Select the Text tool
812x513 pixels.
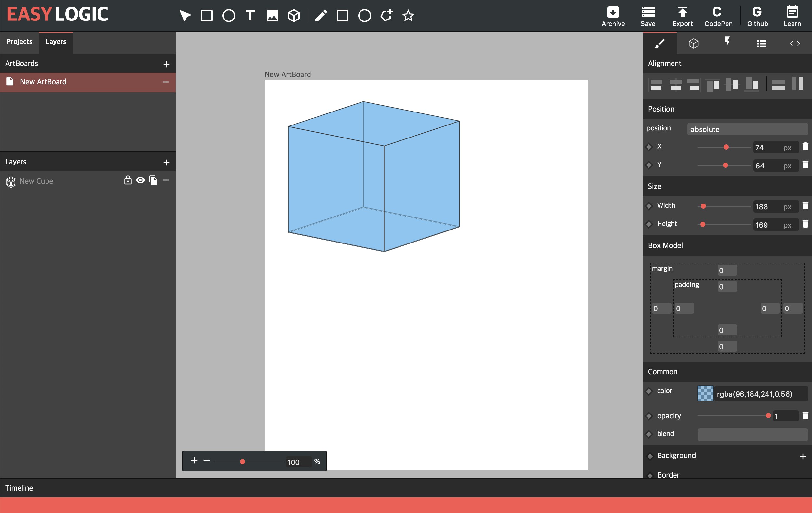click(x=250, y=16)
